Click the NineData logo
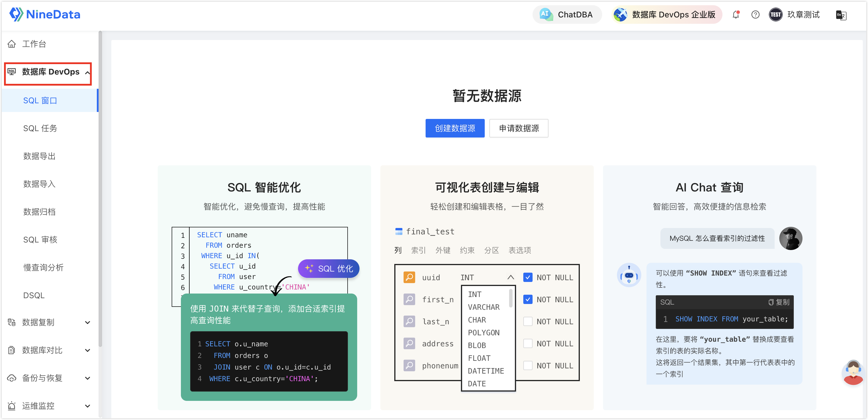868x420 pixels. pos(45,15)
